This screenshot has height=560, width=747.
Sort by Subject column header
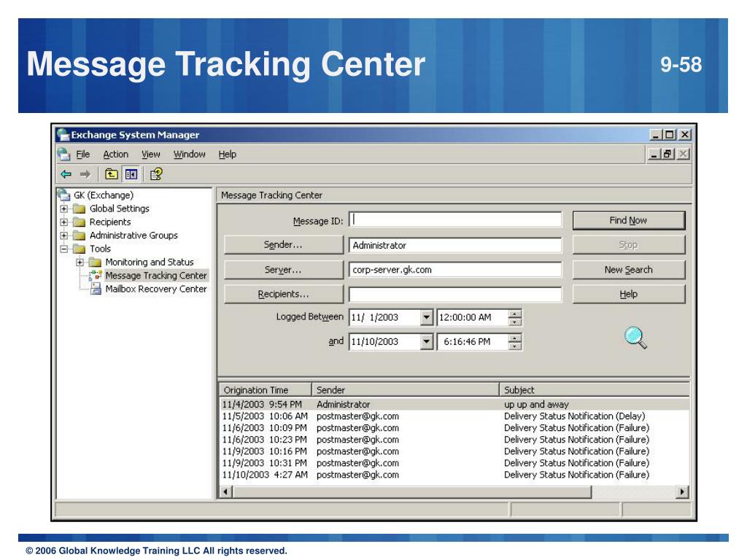pyautogui.click(x=594, y=390)
